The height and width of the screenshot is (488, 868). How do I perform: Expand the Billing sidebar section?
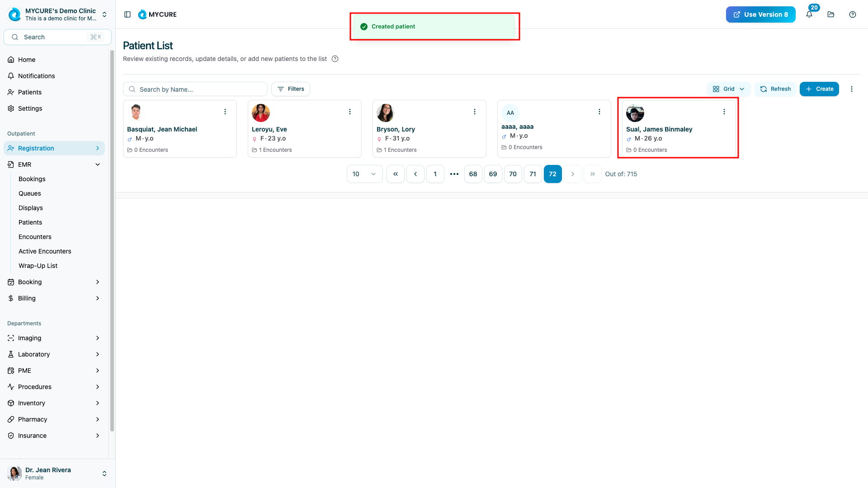[x=98, y=298]
